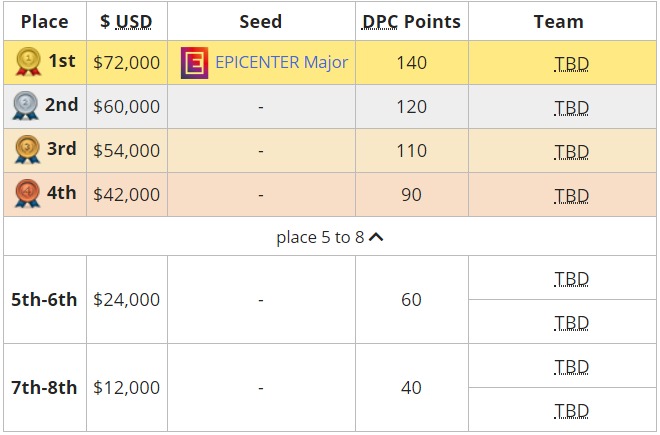Screen dimensions: 660x435
Task: Click the 2nd place silver medal icon
Action: click(27, 106)
